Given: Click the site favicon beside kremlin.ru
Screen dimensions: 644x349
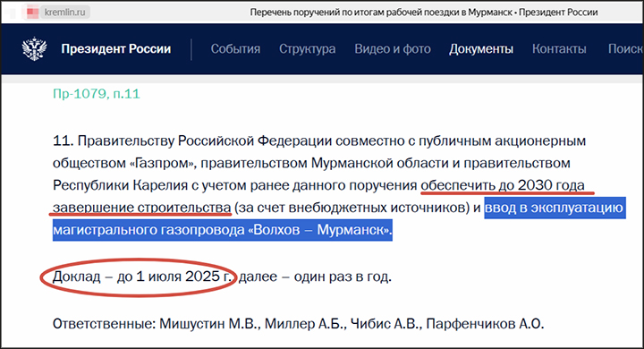Looking at the screenshot, I should [32, 13].
